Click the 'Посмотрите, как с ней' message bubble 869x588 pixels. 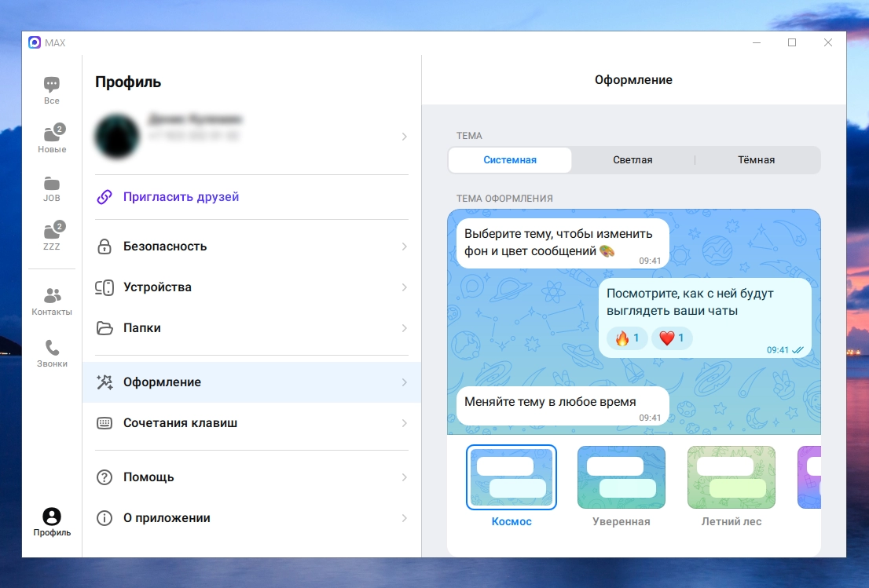[x=705, y=318]
